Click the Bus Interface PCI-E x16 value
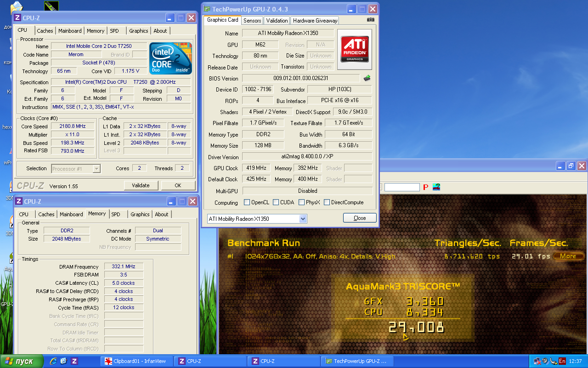Image resolution: width=588 pixels, height=368 pixels. (340, 100)
